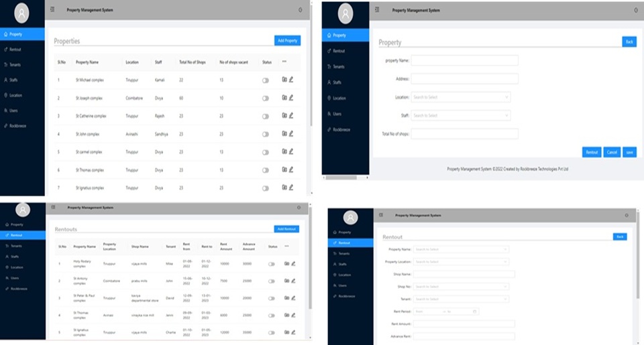Open folder icon for St Joseph complex row
The height and width of the screenshot is (345, 644).
284,98
